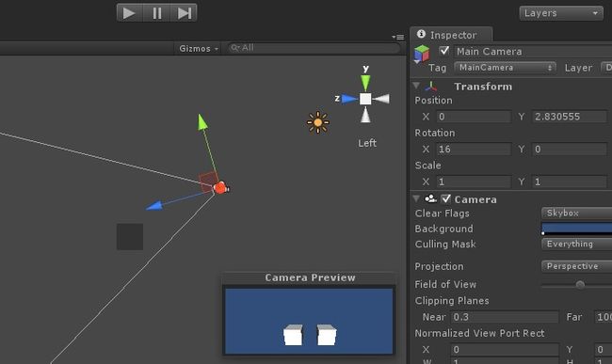Select the Viewport Rect X field

tap(505, 350)
